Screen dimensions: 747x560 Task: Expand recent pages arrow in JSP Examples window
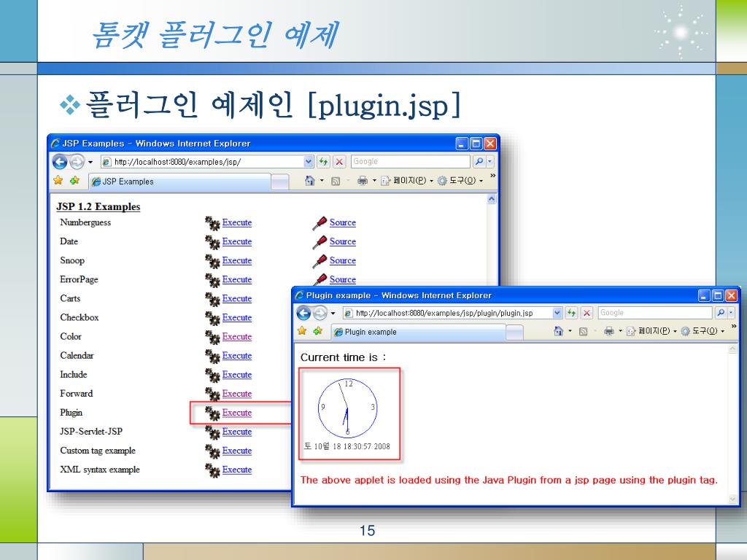tap(90, 163)
